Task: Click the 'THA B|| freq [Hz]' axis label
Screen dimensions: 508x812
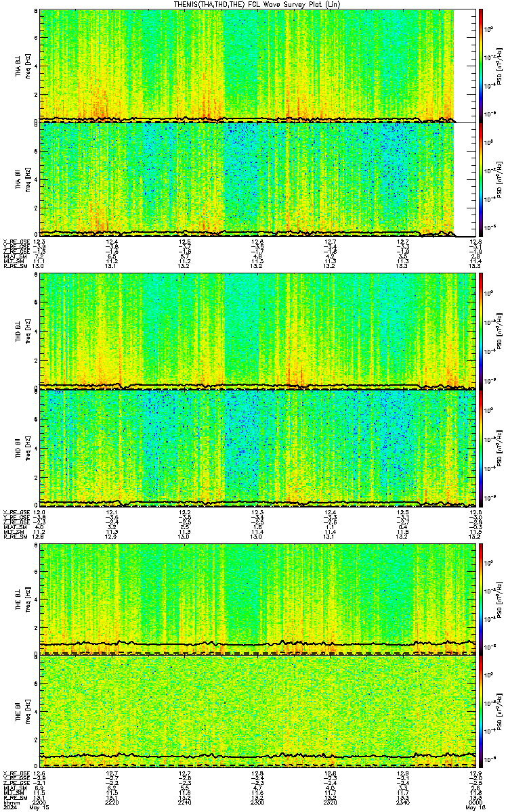Action: (24, 179)
